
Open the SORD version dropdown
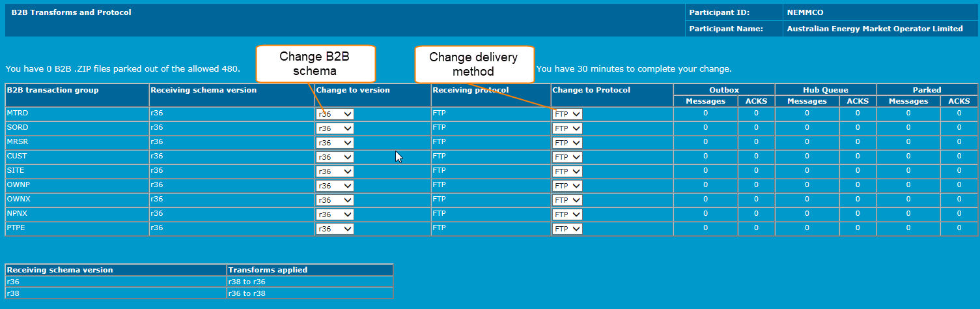[335, 128]
